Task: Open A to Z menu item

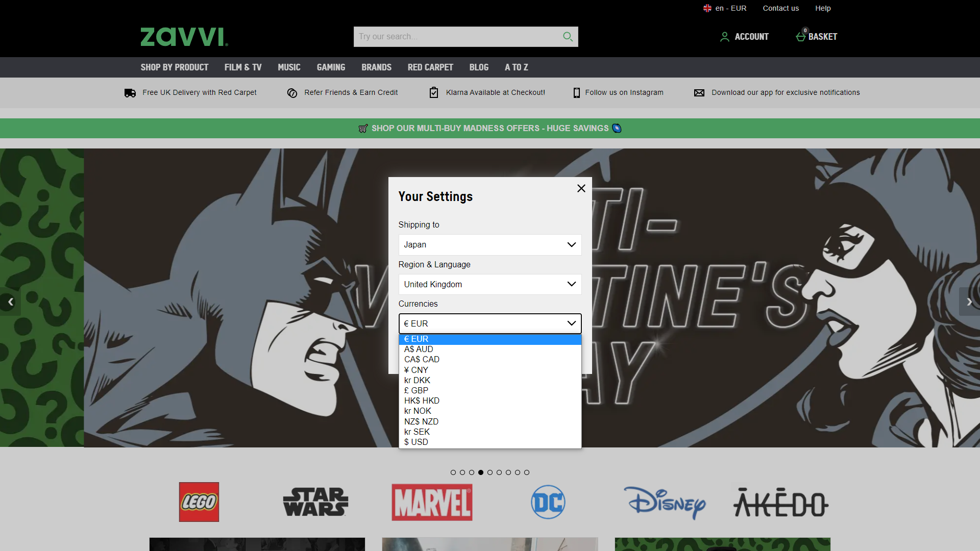Action: (x=517, y=67)
